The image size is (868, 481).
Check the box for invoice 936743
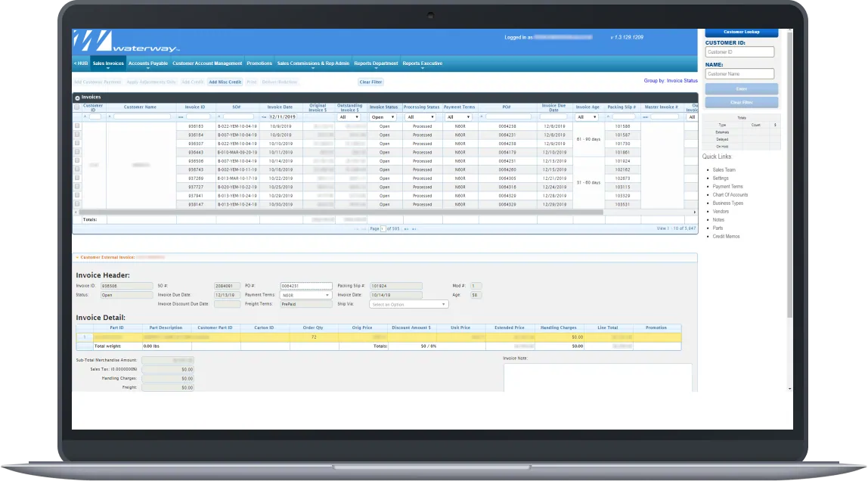coord(77,169)
